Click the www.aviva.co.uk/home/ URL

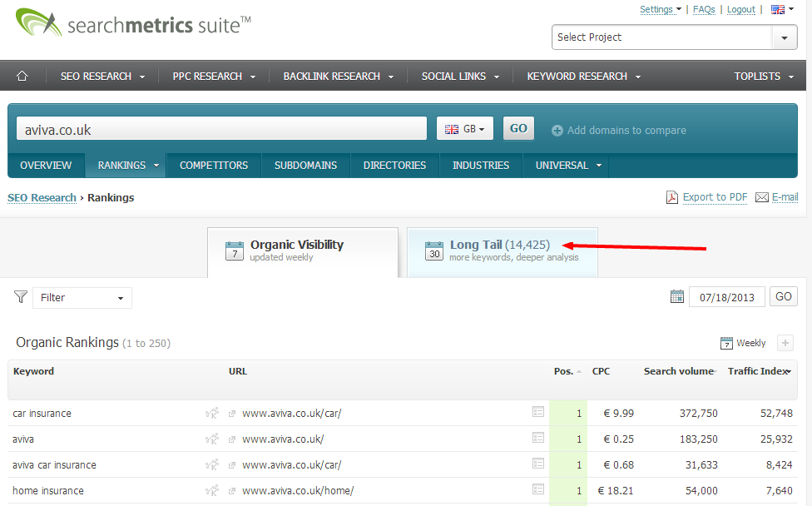pos(298,490)
